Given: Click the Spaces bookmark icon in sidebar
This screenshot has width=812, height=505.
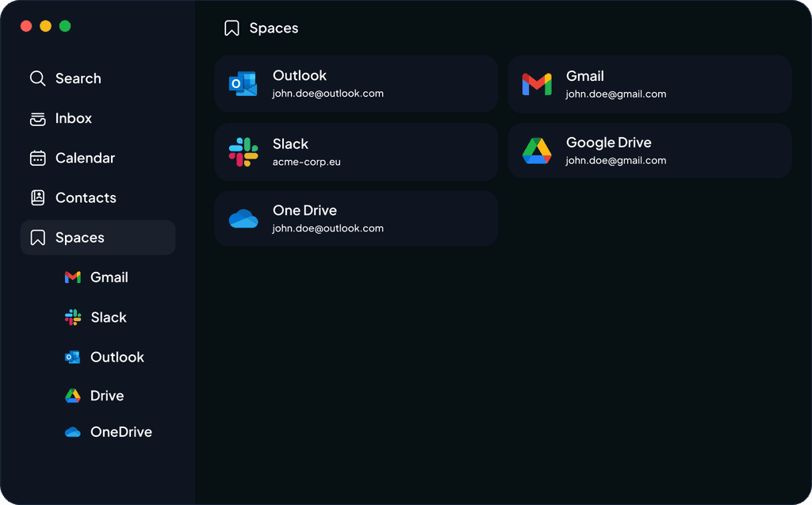Looking at the screenshot, I should coord(38,238).
